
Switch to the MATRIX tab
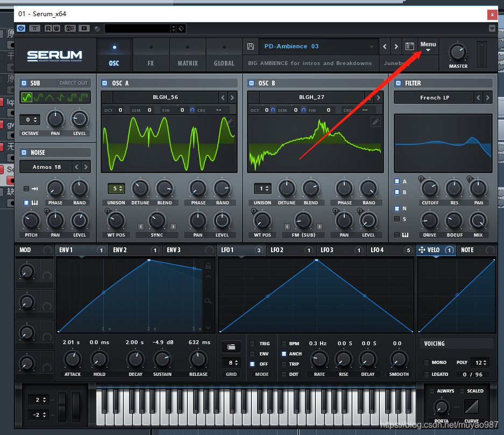tap(188, 55)
